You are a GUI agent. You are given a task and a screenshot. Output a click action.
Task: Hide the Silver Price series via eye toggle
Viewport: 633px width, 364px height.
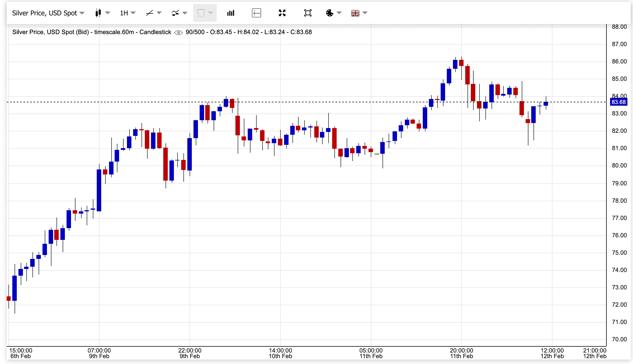point(178,32)
